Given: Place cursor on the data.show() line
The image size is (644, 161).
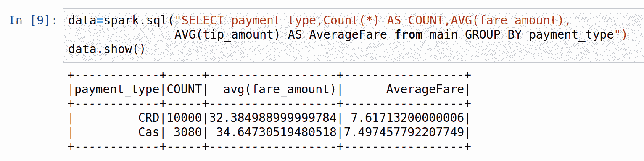Looking at the screenshot, I should click(x=106, y=49).
